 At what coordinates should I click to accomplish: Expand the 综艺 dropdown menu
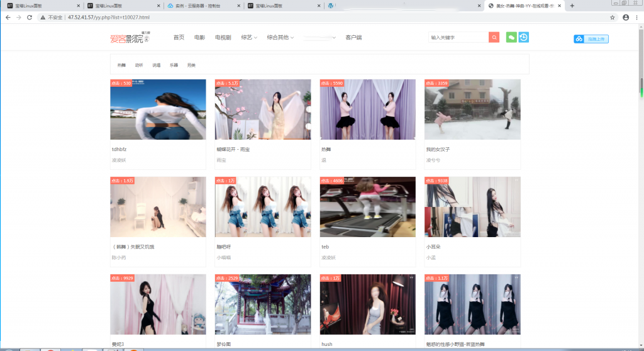[x=249, y=38]
